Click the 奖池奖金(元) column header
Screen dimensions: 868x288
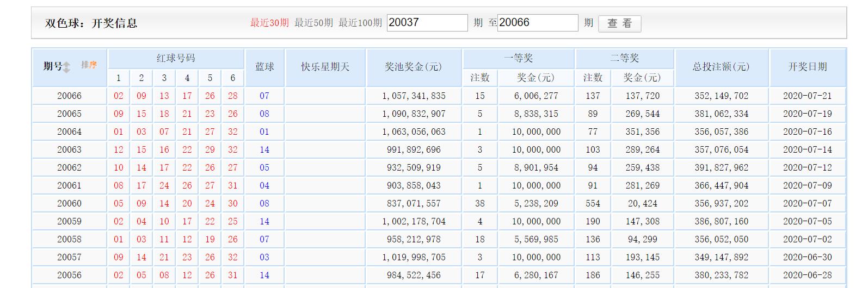click(x=414, y=67)
